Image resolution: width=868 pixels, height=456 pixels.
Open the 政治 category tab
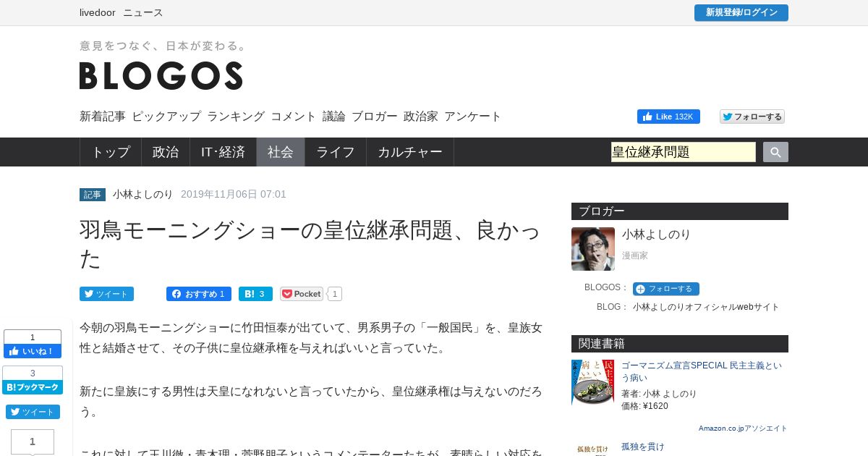coord(166,152)
